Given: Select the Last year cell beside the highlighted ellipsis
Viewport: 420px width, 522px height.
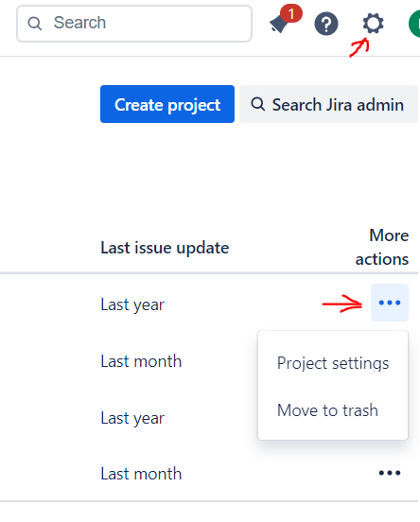Looking at the screenshot, I should (x=132, y=304).
